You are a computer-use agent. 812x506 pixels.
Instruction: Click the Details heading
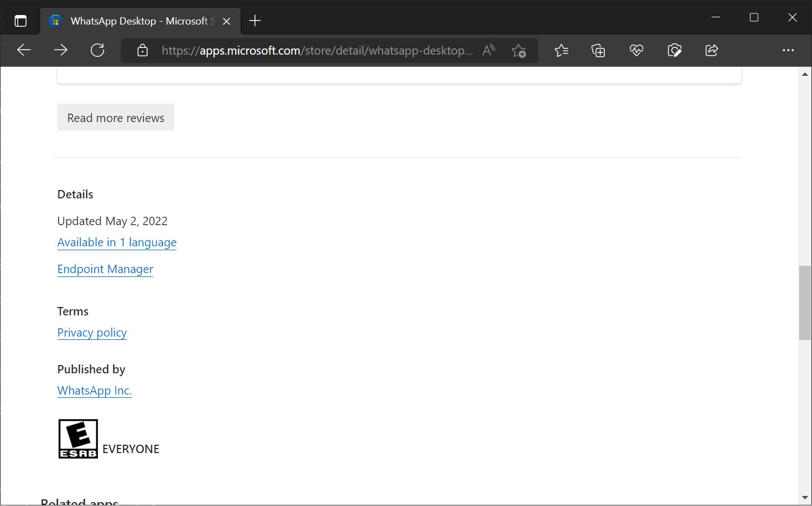coord(75,194)
